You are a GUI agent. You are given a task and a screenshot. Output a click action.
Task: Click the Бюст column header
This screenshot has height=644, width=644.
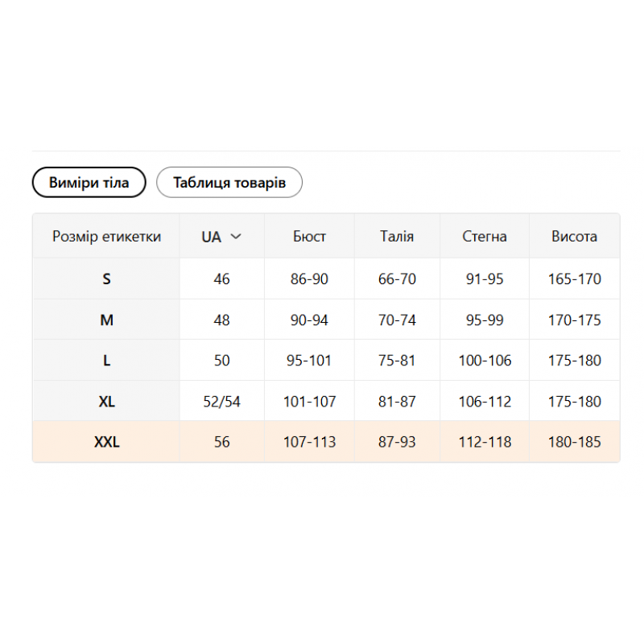pyautogui.click(x=309, y=236)
